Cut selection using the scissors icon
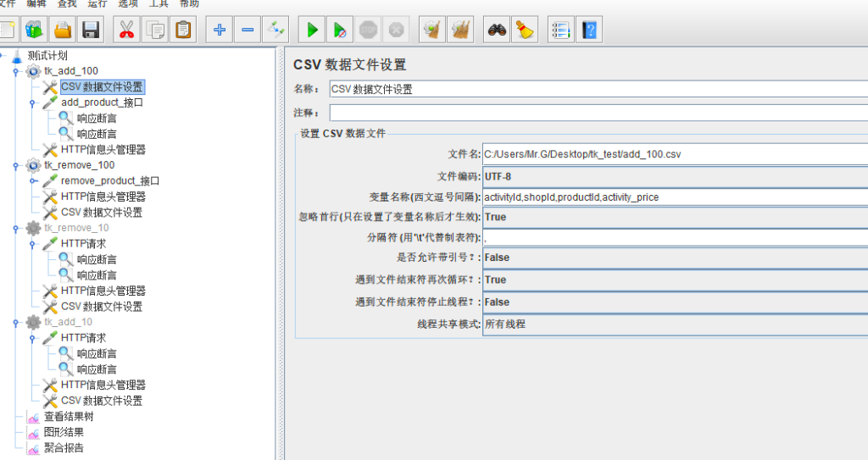 tap(127, 30)
